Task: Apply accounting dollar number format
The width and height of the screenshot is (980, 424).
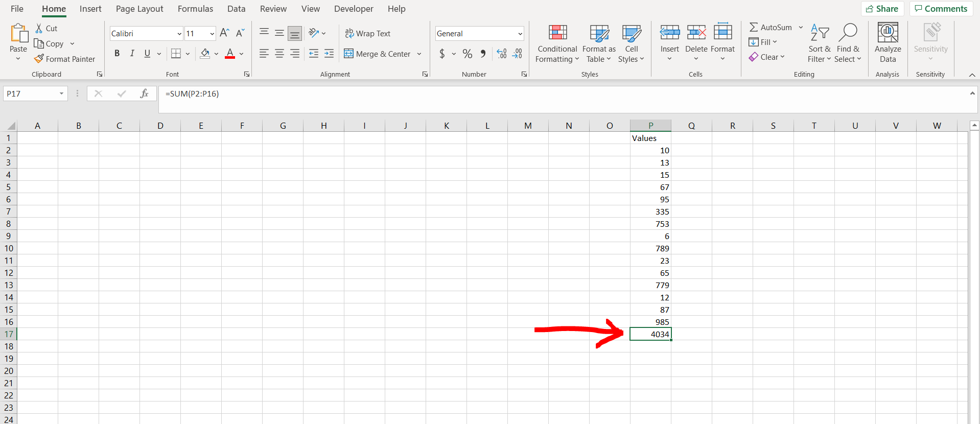Action: (x=442, y=54)
